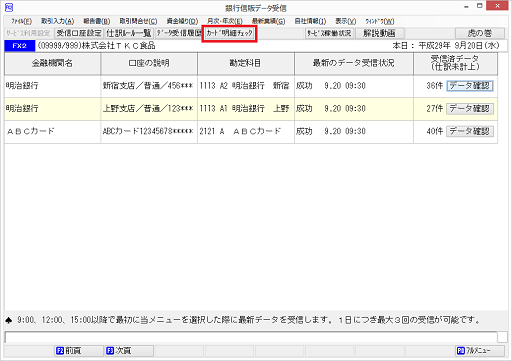Open the サービス稼働状況 button
The width and height of the screenshot is (512, 361).
click(x=329, y=33)
